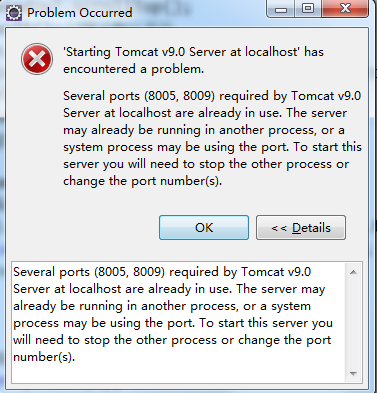Click the 'Starting Tomcat v9.0 Server' heading message
The width and height of the screenshot is (377, 393).
pyautogui.click(x=193, y=52)
